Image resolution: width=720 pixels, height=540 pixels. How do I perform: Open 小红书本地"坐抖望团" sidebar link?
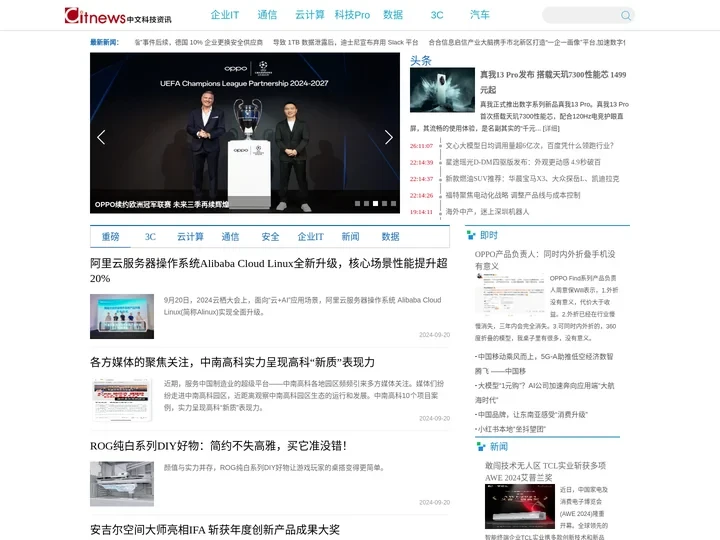coord(510,429)
